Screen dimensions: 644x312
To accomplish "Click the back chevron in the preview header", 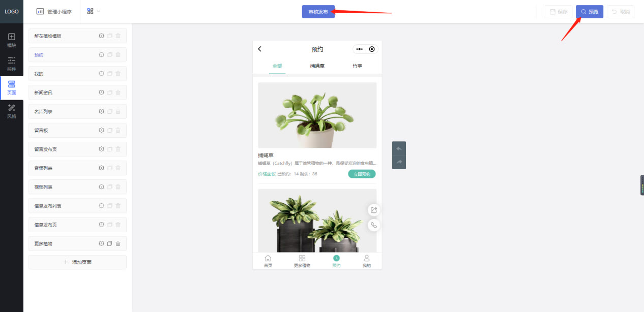I will pyautogui.click(x=260, y=49).
